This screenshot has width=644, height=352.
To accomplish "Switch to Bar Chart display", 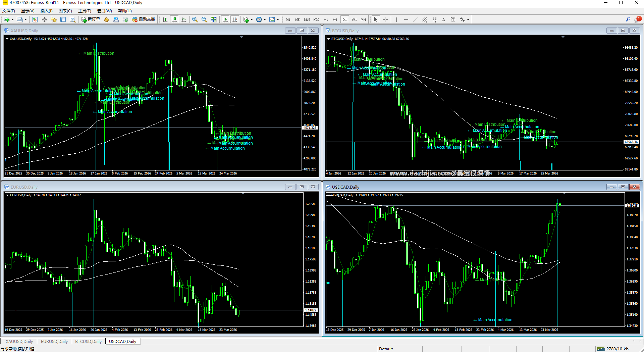I will point(165,19).
